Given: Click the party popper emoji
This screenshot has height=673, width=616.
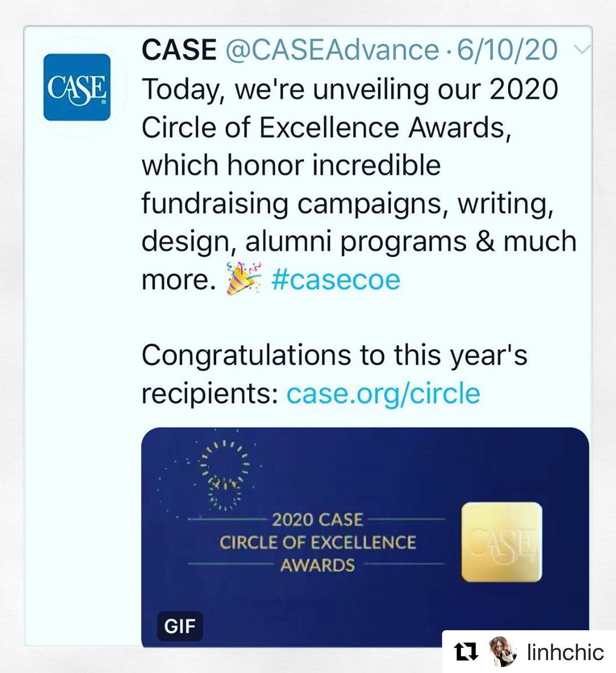Looking at the screenshot, I should (243, 280).
